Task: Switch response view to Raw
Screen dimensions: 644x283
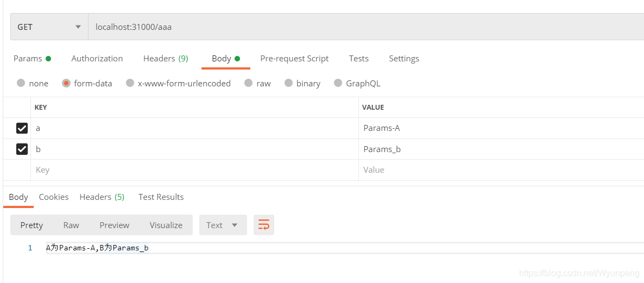Action: (71, 225)
